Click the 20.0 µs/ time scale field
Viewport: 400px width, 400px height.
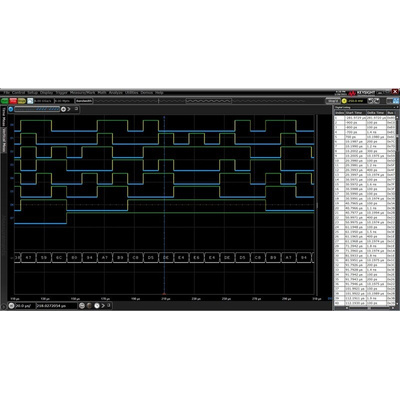(25, 306)
